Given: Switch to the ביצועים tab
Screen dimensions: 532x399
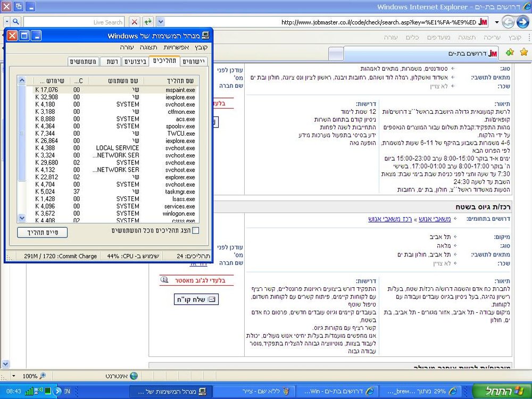Looking at the screenshot, I should (x=135, y=61).
